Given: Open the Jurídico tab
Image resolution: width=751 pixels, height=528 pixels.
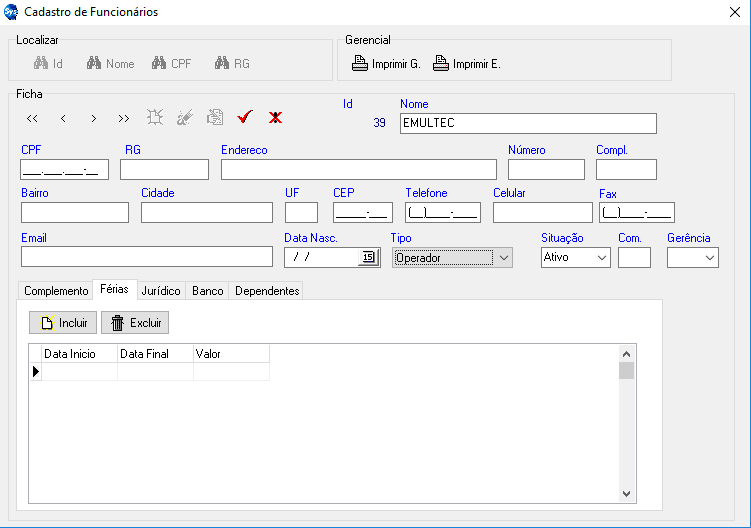Looking at the screenshot, I should (x=161, y=291).
